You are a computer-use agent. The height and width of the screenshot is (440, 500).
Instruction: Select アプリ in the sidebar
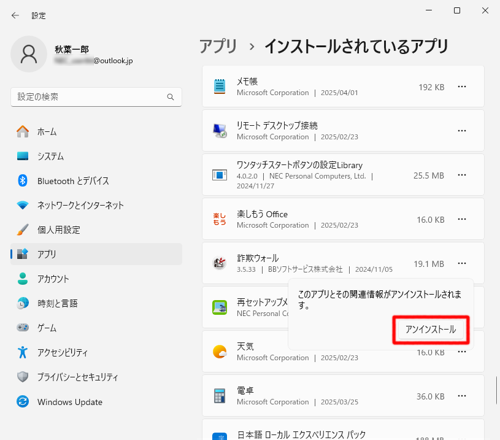pyautogui.click(x=96, y=254)
